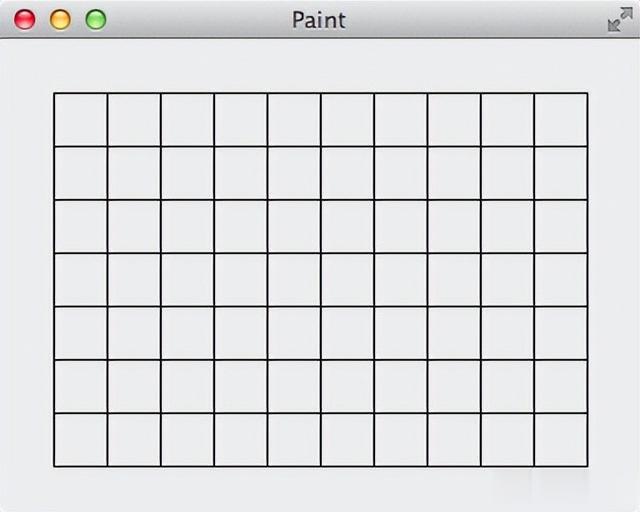This screenshot has height=512, width=640.
Task: Select the grid cell in first row, first column
Action: (x=80, y=120)
